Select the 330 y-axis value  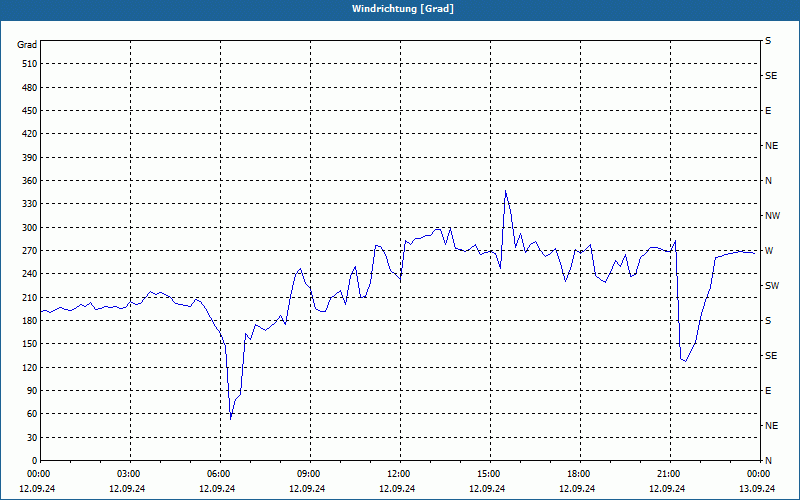[29, 204]
